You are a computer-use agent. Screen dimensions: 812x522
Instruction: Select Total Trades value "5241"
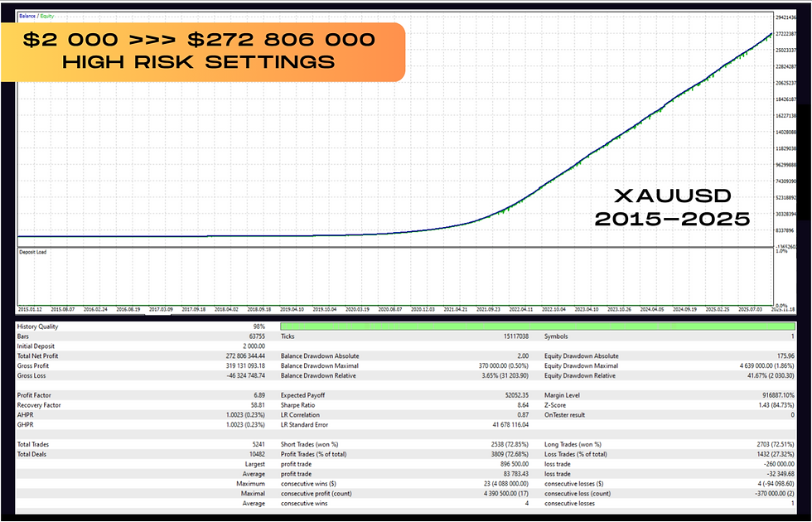[259, 445]
